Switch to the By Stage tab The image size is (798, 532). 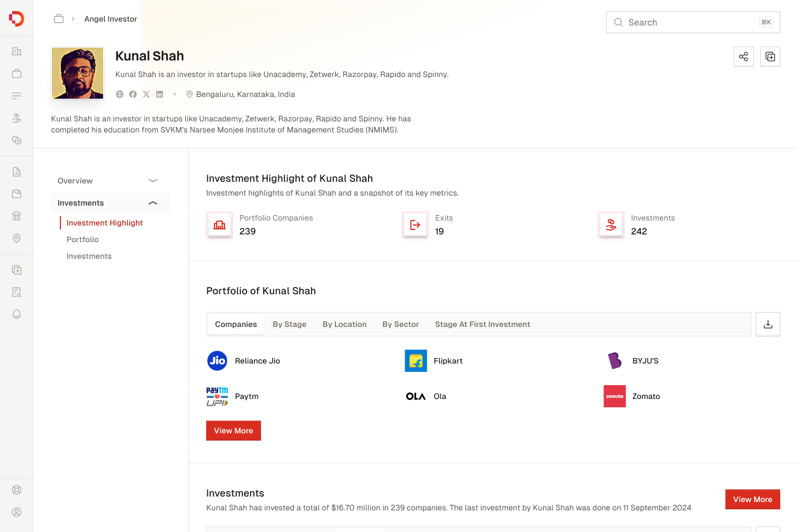click(289, 324)
